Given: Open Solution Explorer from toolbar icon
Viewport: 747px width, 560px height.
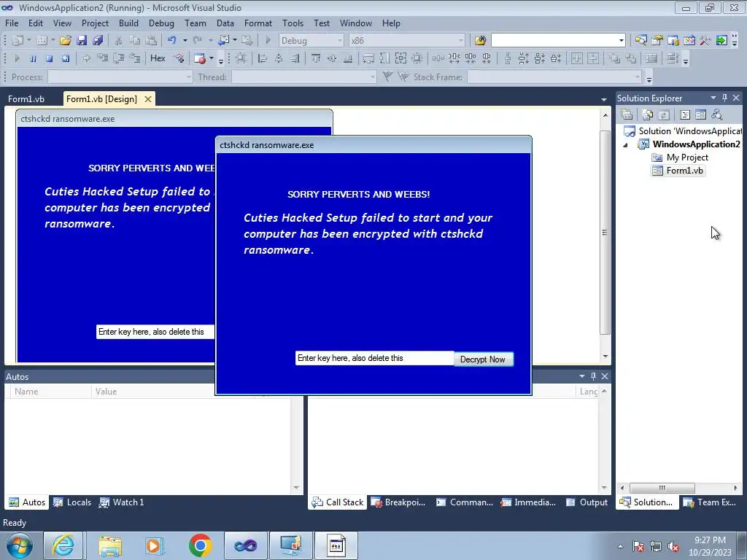Looking at the screenshot, I should 640,41.
